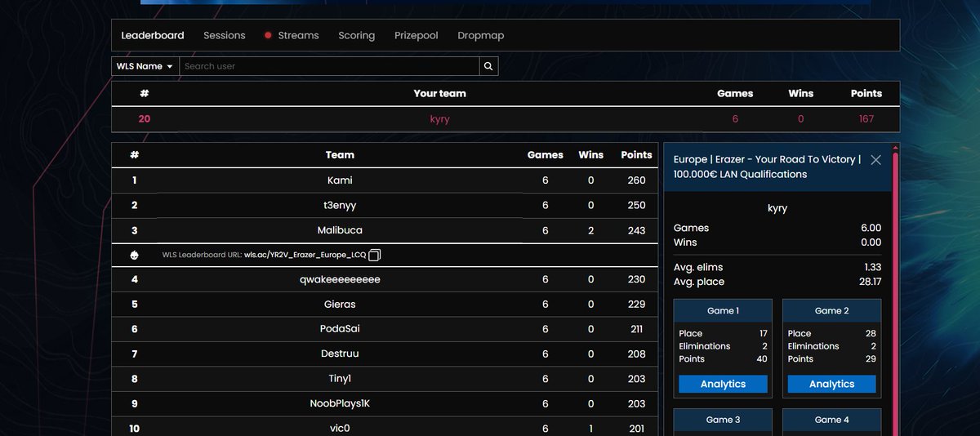
Task: Click the Points column header in leaderboard
Action: (636, 154)
